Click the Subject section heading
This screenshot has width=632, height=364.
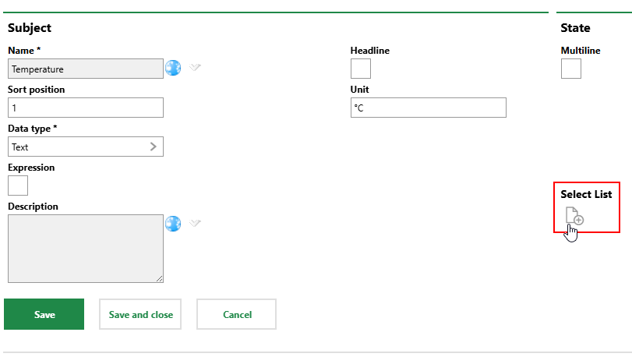30,28
